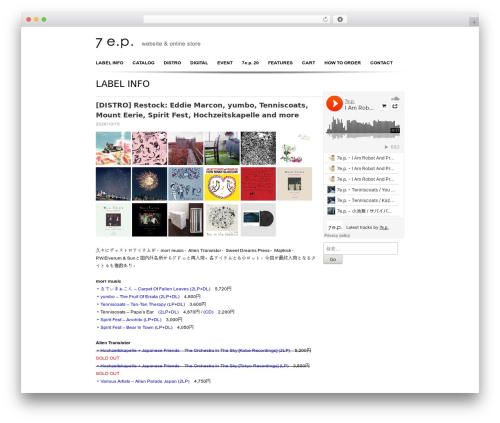Open the fireworks album cover

click(149, 184)
